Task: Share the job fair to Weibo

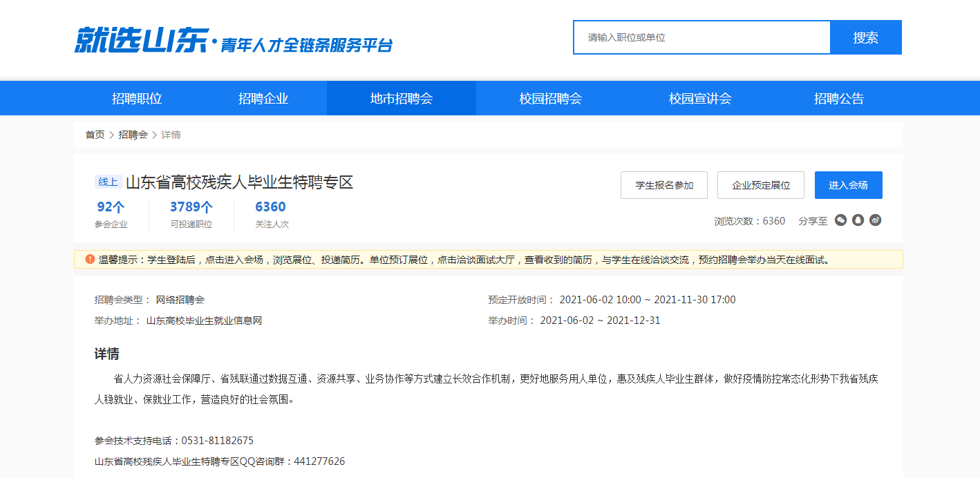Action: click(876, 220)
